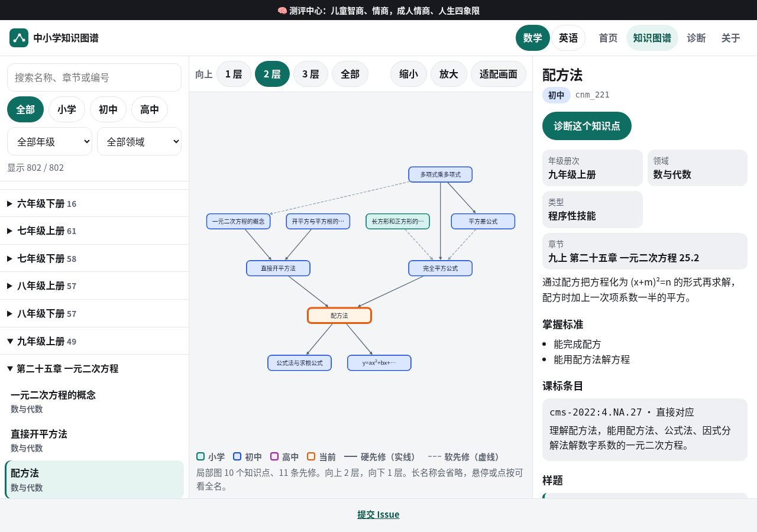Open the 首页 nav item
Screen dimensions: 757x532
pyautogui.click(x=608, y=38)
